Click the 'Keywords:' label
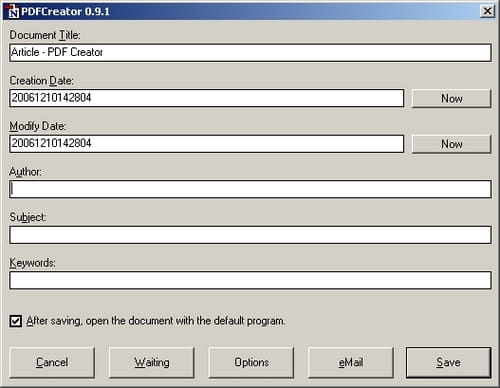 point(32,263)
